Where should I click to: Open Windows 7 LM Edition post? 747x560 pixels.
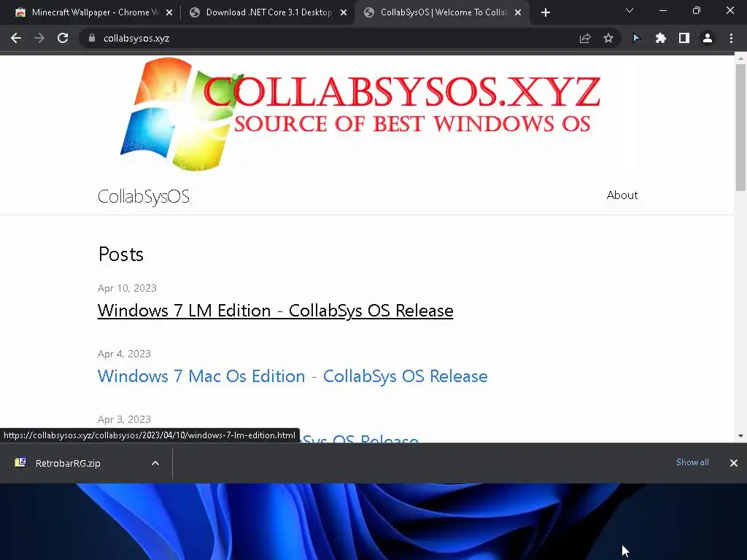coord(275,311)
